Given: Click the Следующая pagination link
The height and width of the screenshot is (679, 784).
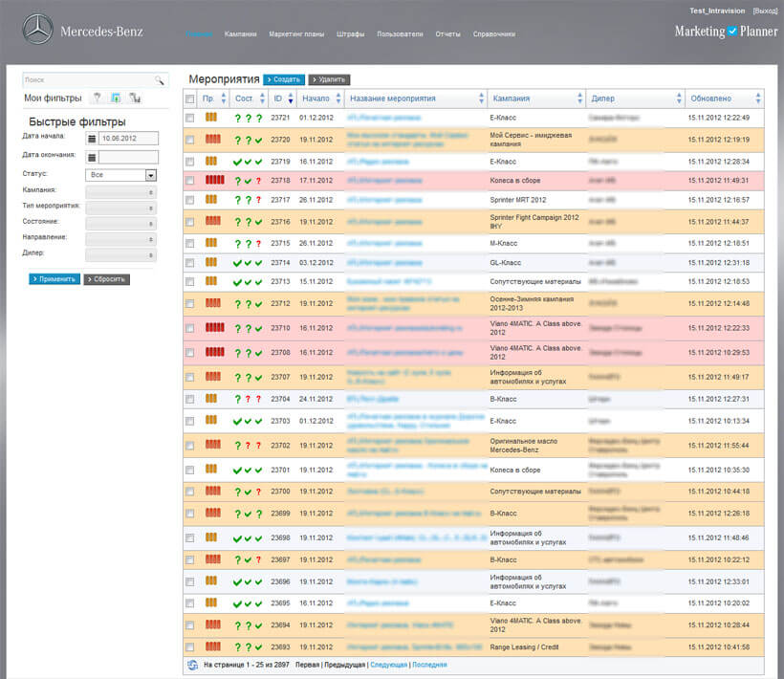Looking at the screenshot, I should [x=388, y=665].
